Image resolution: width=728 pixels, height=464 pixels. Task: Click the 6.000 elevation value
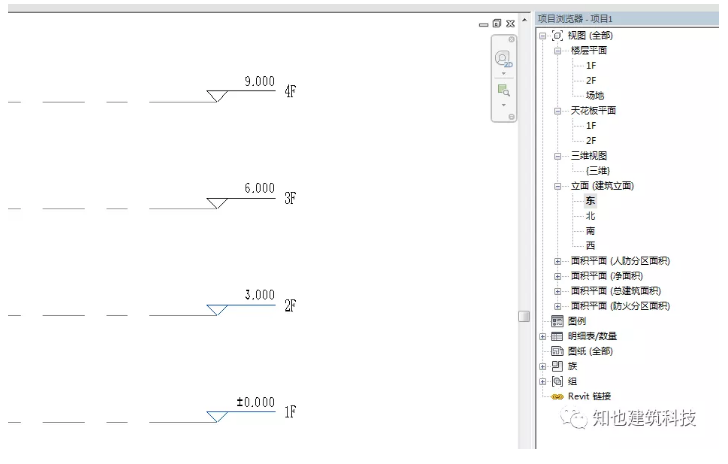click(x=260, y=188)
